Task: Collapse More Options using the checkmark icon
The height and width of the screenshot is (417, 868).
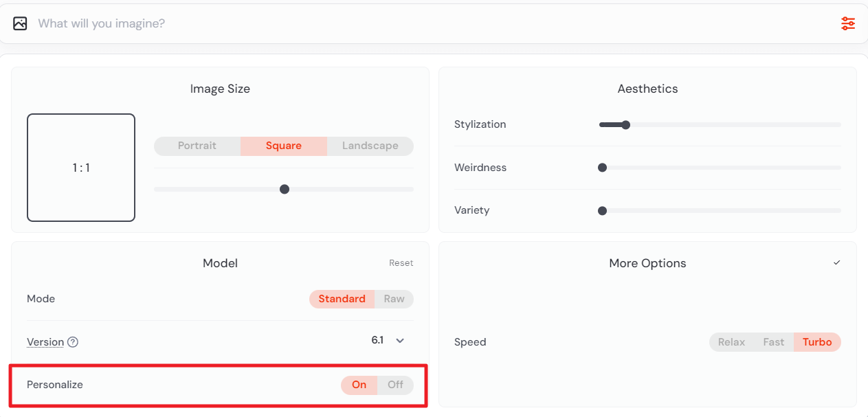Action: pos(836,263)
